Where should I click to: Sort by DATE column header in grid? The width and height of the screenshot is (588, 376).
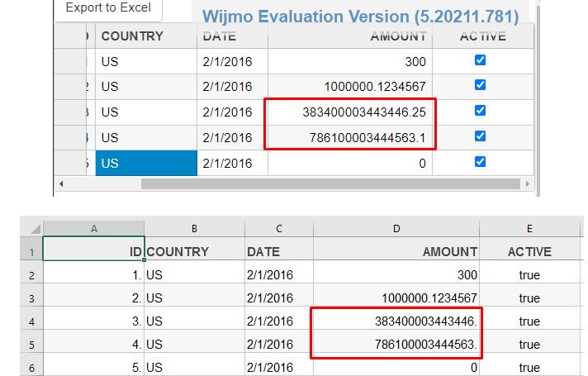pyautogui.click(x=233, y=36)
